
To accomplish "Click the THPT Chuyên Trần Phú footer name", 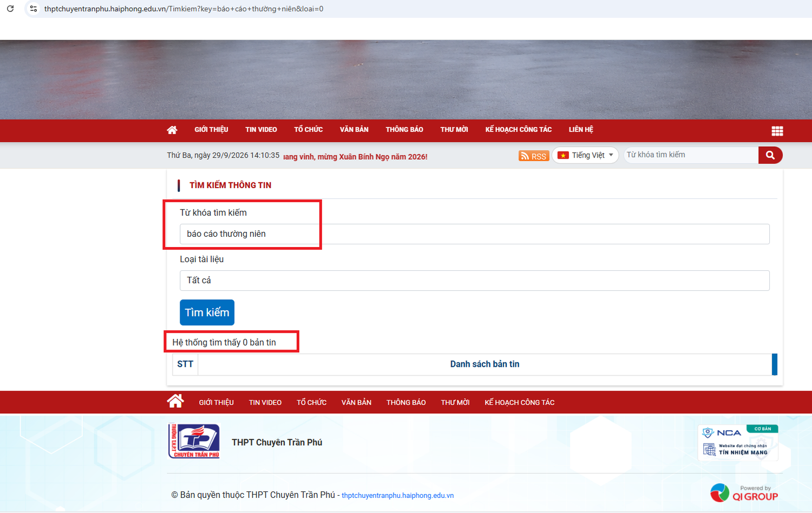I will click(277, 443).
